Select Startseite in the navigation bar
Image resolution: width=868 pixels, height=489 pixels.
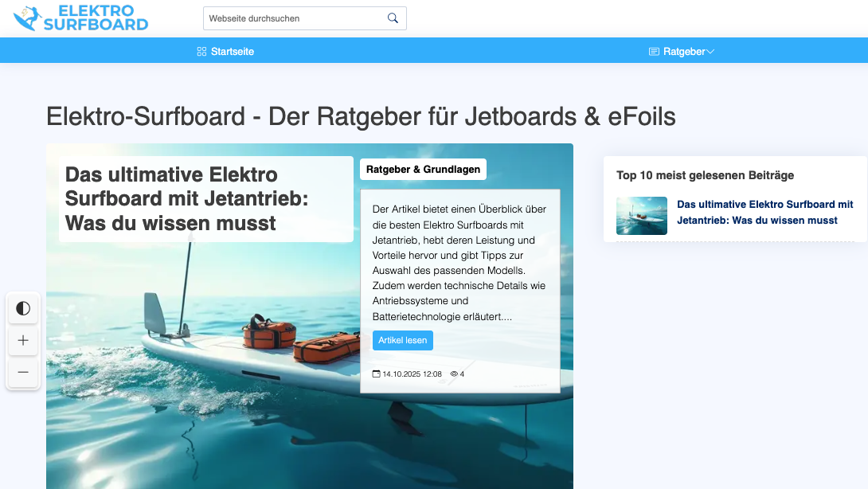(232, 51)
